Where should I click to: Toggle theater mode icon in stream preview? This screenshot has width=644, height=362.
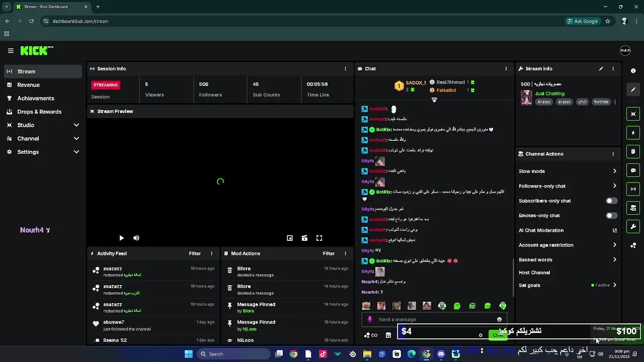(x=304, y=238)
